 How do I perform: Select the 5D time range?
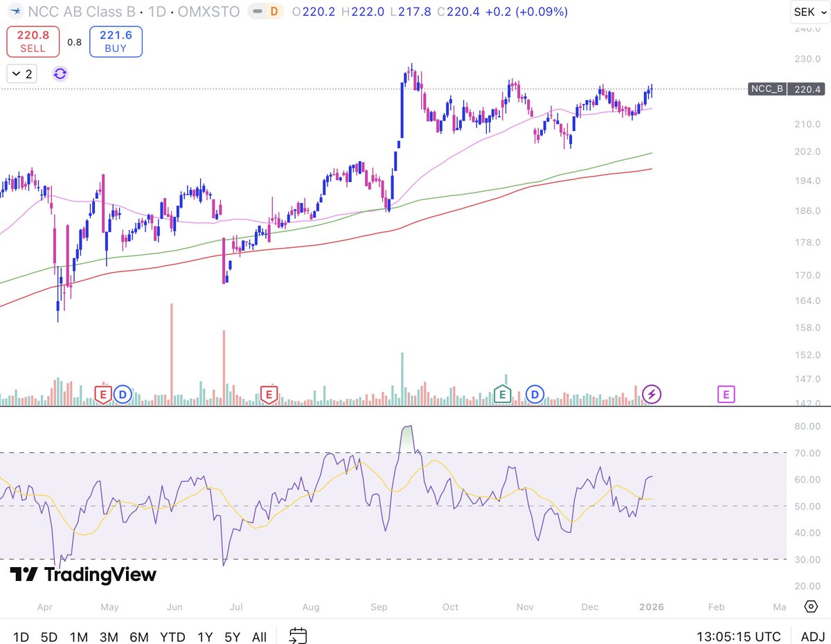pos(49,636)
